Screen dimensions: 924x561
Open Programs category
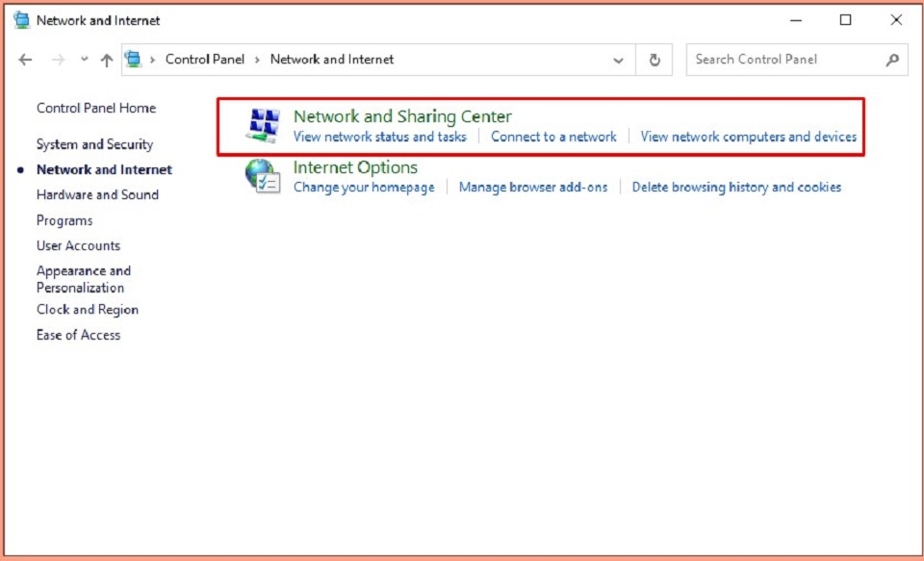click(64, 220)
